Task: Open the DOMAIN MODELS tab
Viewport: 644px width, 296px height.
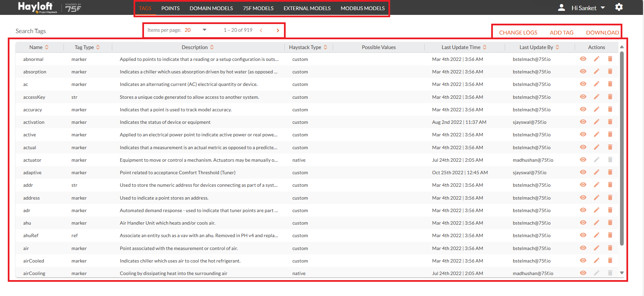Action: (x=211, y=8)
